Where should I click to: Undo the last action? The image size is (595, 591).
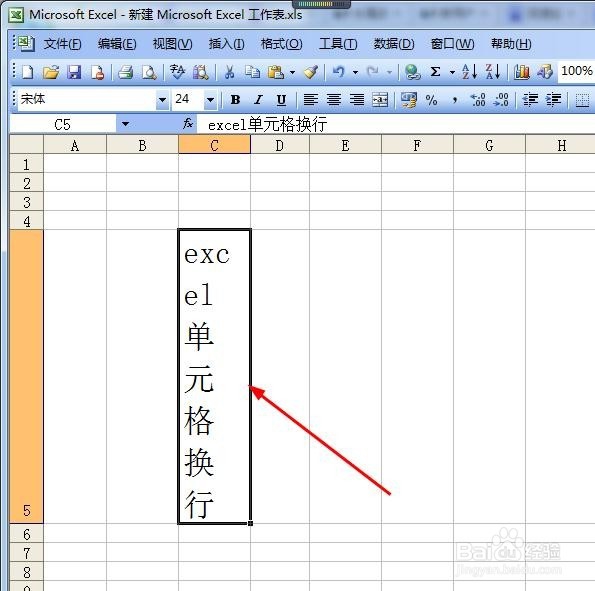[x=338, y=72]
